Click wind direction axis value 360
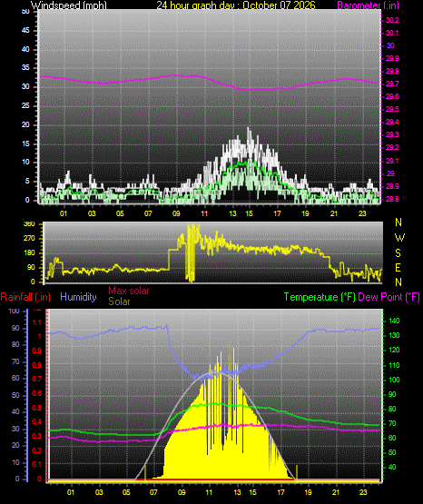Viewport: 423px width, 504px height. [29, 224]
